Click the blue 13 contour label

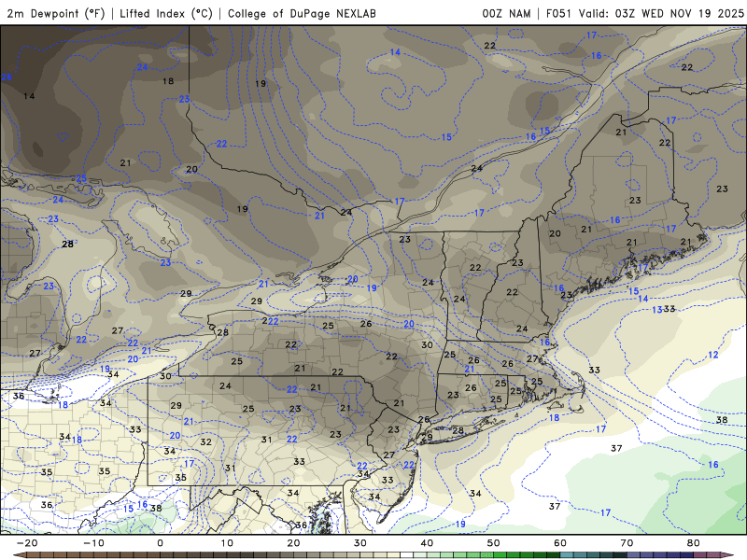click(x=657, y=310)
